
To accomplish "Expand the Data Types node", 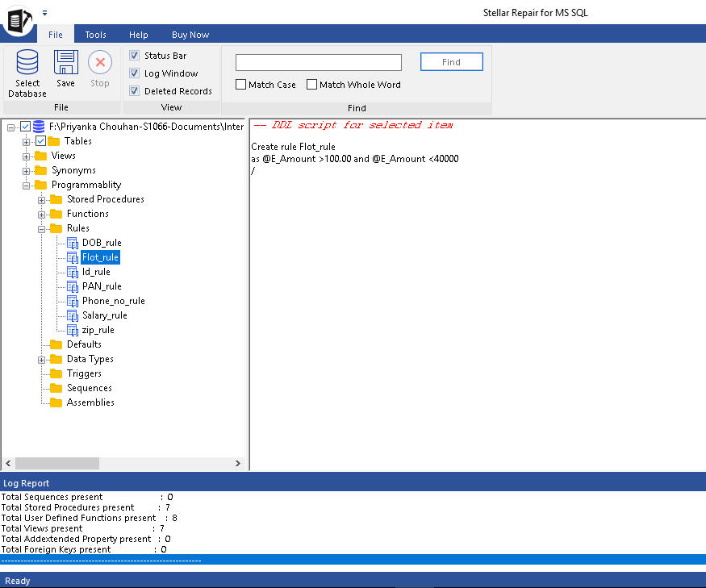I will (41, 360).
